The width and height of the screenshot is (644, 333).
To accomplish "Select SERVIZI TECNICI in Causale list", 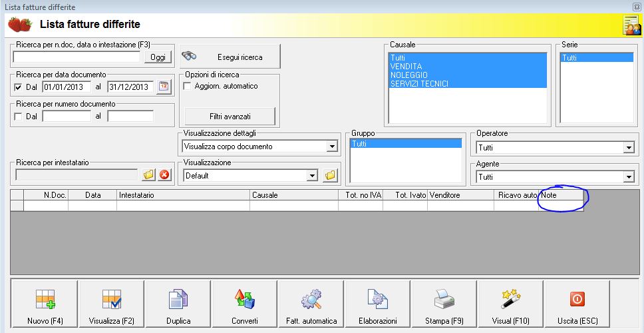I will pos(468,83).
